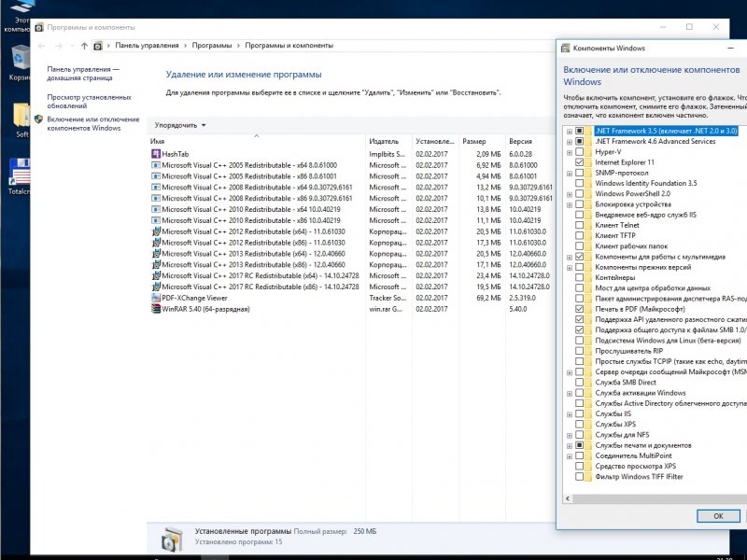747x560 pixels.
Task: Open the Soft folder on desktop
Action: [x=21, y=116]
